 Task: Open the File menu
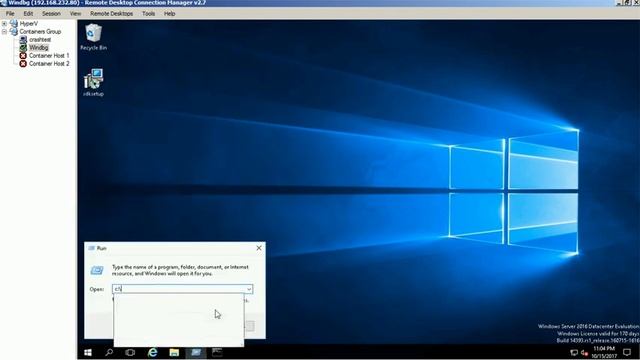coord(10,13)
